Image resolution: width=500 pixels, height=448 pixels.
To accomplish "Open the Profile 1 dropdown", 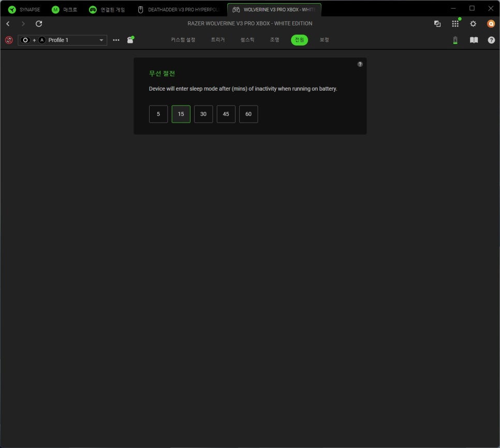I will (x=63, y=40).
